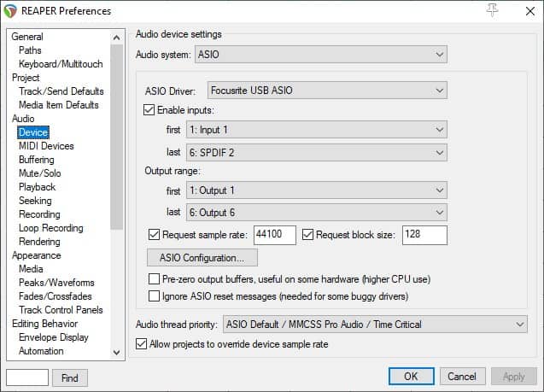Viewport: 544px width, 392px height.
Task: Open the last input SPDIF 2 dropdown
Action: point(317,153)
